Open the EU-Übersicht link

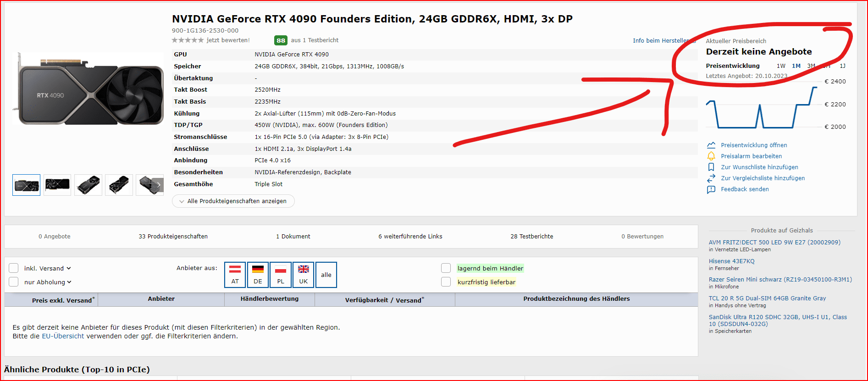coord(63,336)
